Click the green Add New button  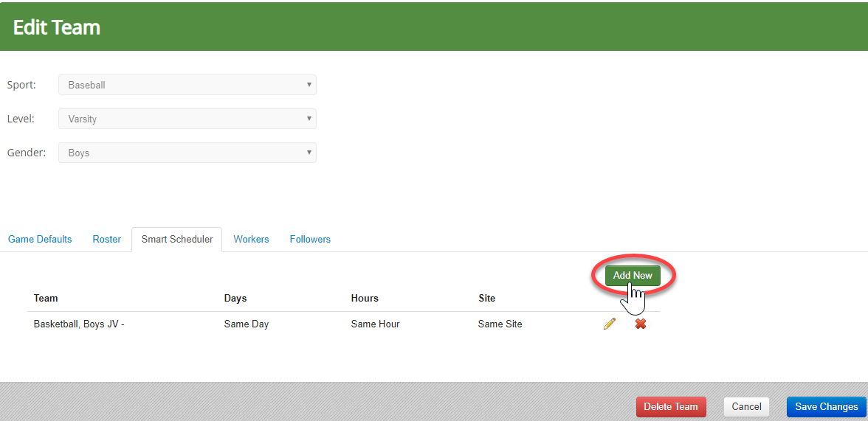click(x=633, y=276)
